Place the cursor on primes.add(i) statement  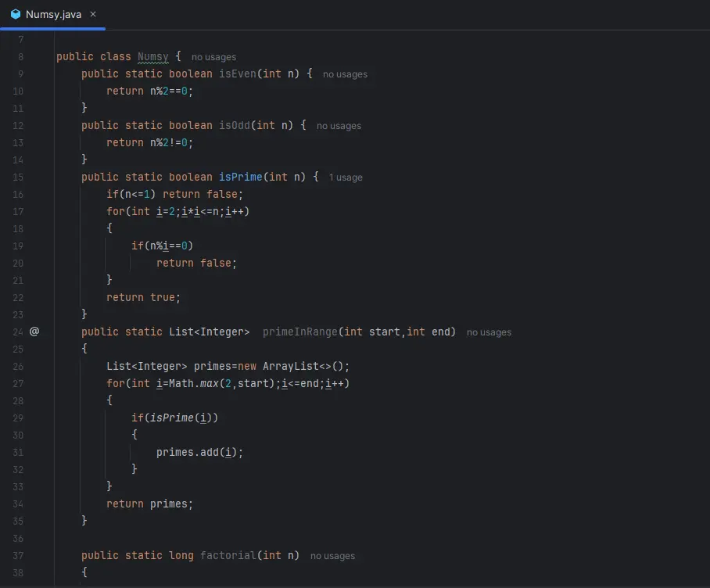(205, 452)
